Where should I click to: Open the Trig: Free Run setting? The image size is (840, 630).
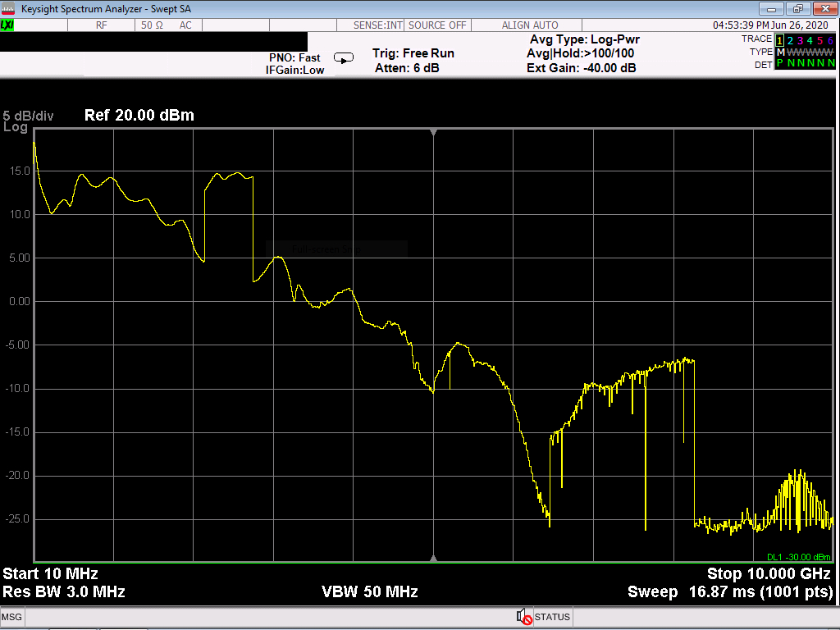pyautogui.click(x=413, y=53)
